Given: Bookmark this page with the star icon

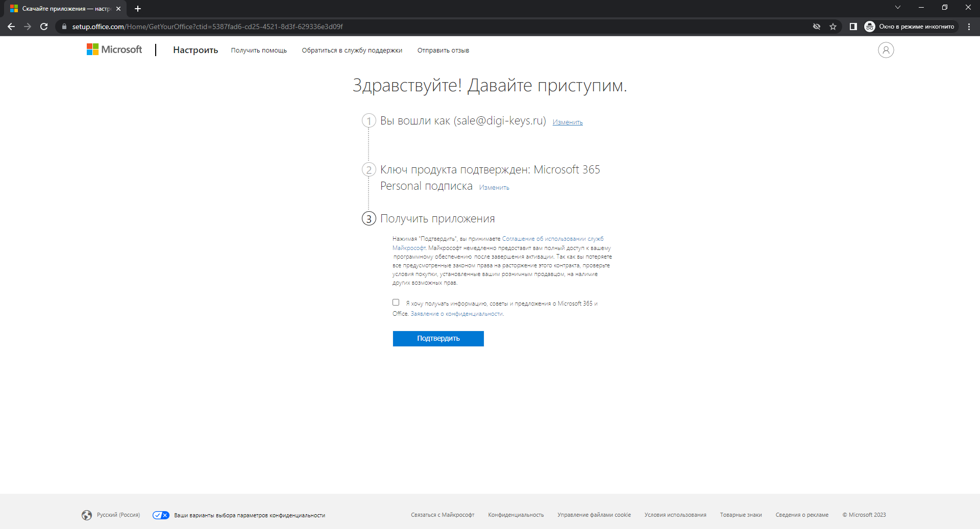Looking at the screenshot, I should [833, 27].
